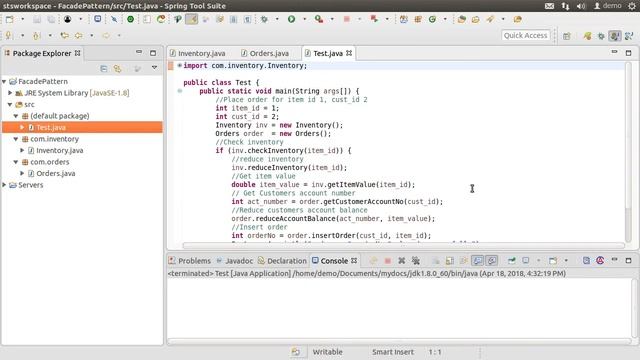Open Run button dropdown arrow
The height and width of the screenshot is (360, 640).
point(304,19)
